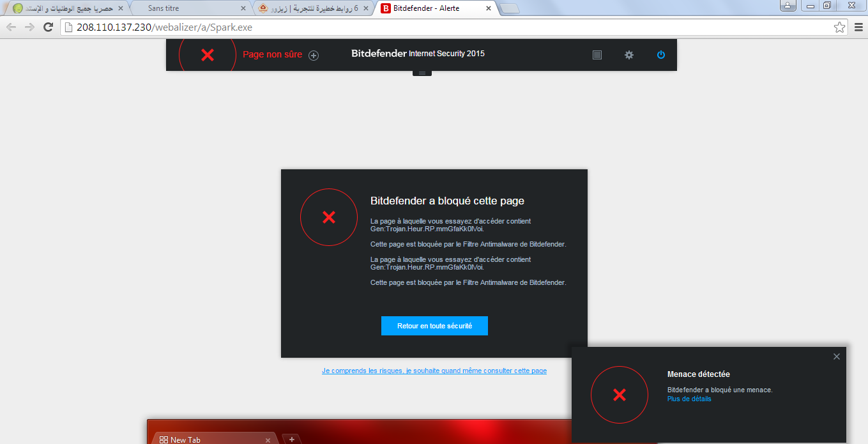Image resolution: width=868 pixels, height=444 pixels.
Task: Click heading 'Bitdefender a bloqué cette page'
Action: coord(447,201)
